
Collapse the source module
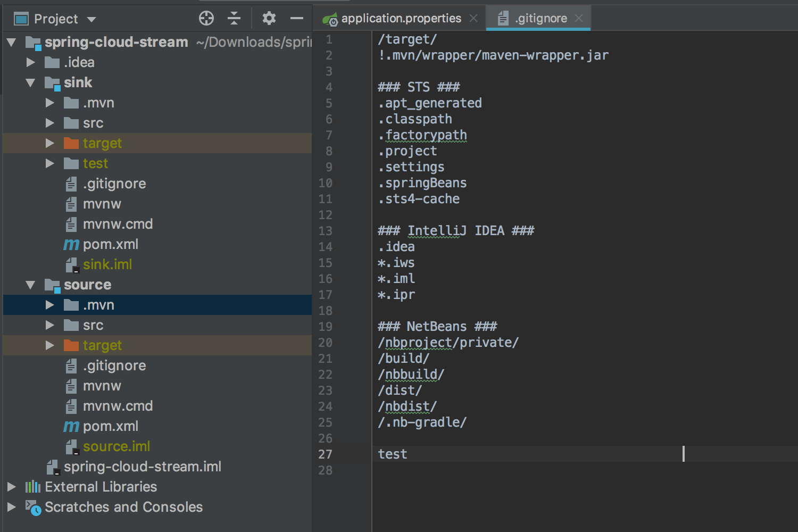point(30,285)
